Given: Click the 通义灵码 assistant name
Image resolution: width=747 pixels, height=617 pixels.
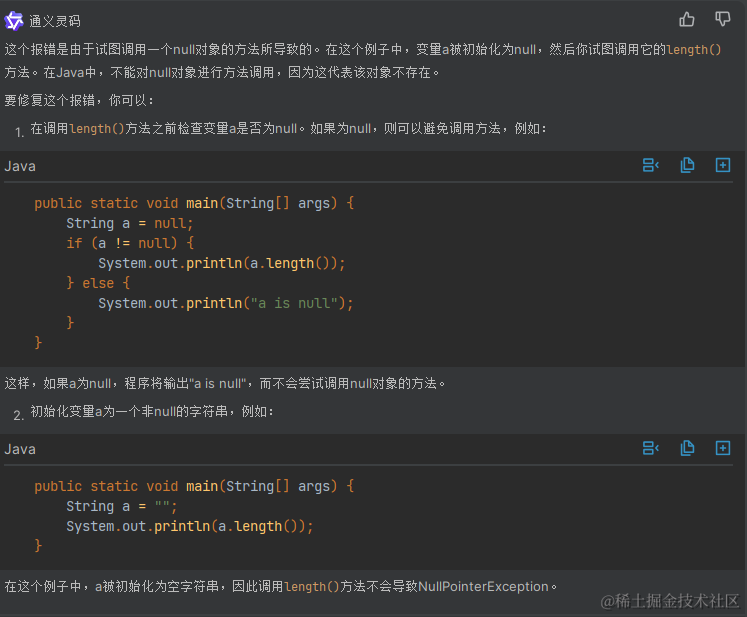Looking at the screenshot, I should [x=55, y=21].
